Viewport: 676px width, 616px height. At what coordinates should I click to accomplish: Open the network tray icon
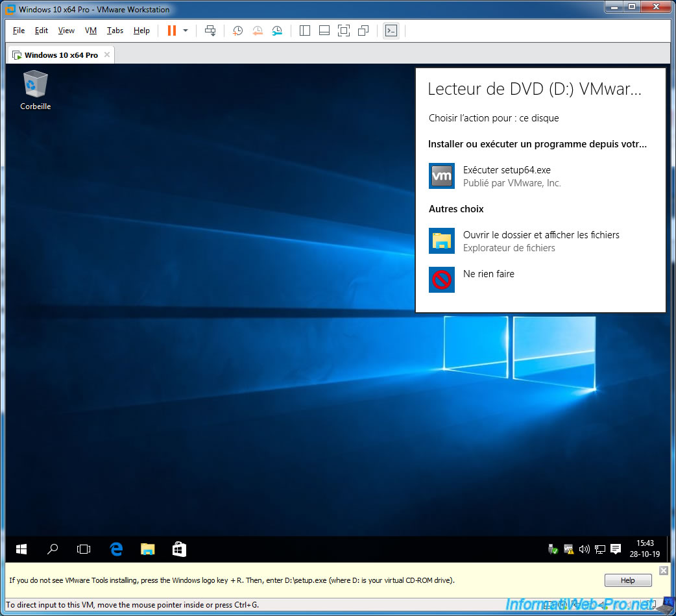tap(599, 549)
